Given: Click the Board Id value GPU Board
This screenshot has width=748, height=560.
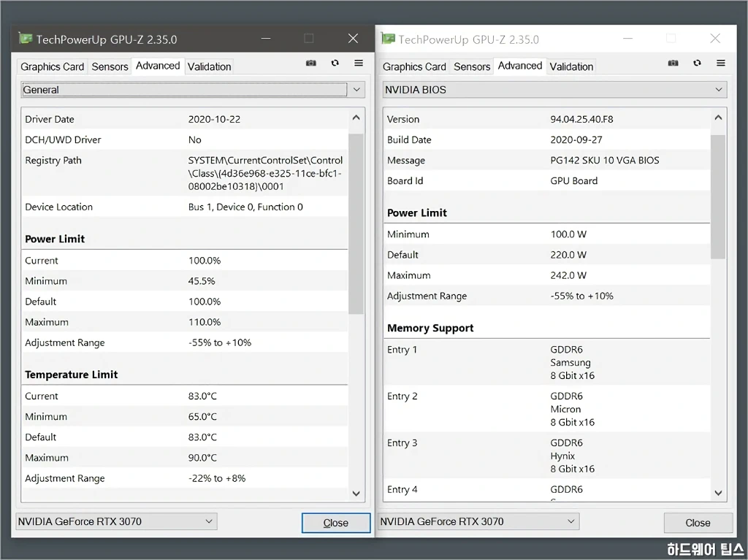Looking at the screenshot, I should [x=574, y=181].
